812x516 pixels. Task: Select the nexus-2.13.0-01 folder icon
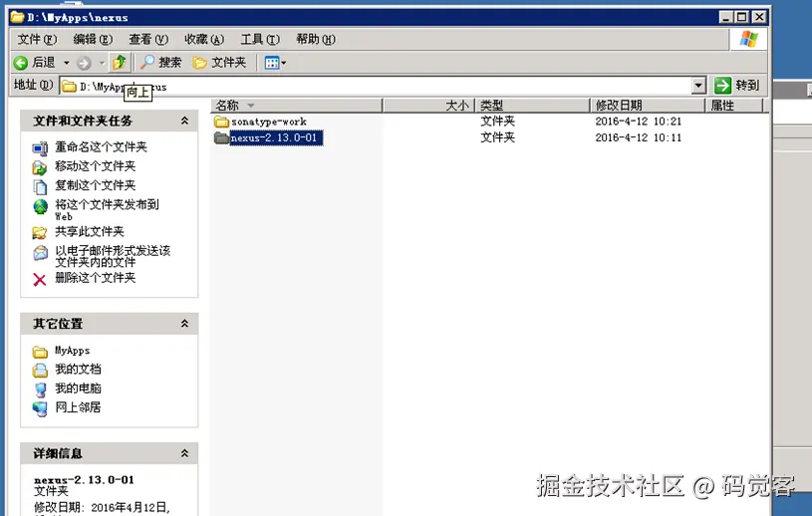point(221,137)
